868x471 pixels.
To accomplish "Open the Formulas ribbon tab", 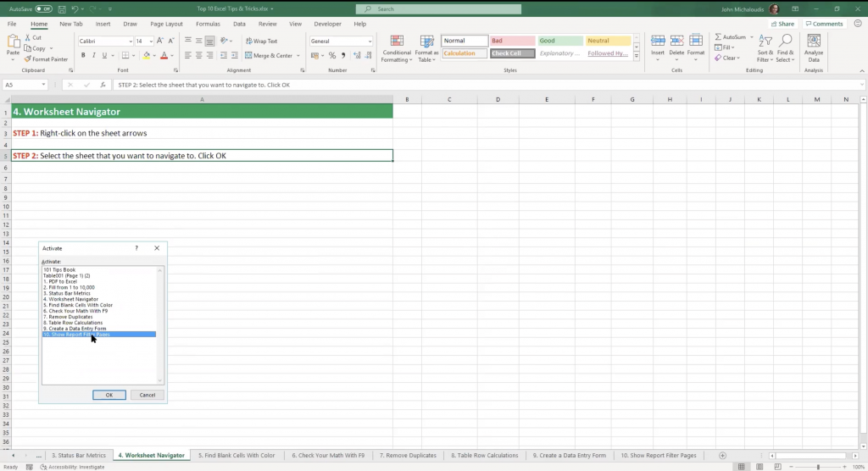I will [208, 24].
